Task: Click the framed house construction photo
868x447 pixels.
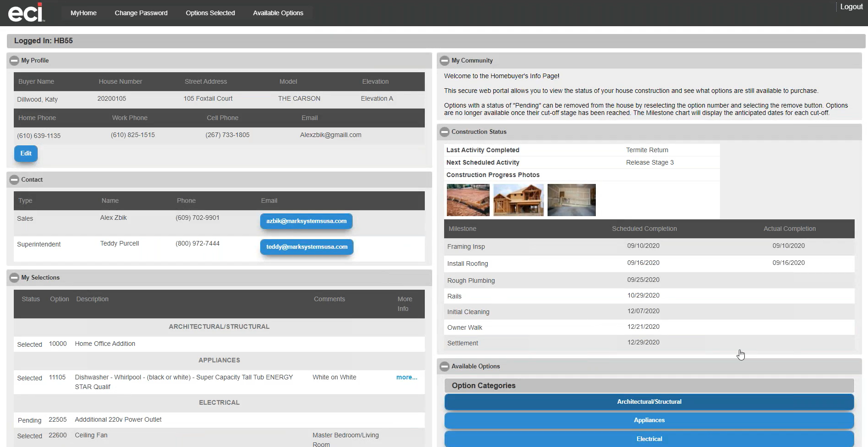Action: (x=519, y=200)
